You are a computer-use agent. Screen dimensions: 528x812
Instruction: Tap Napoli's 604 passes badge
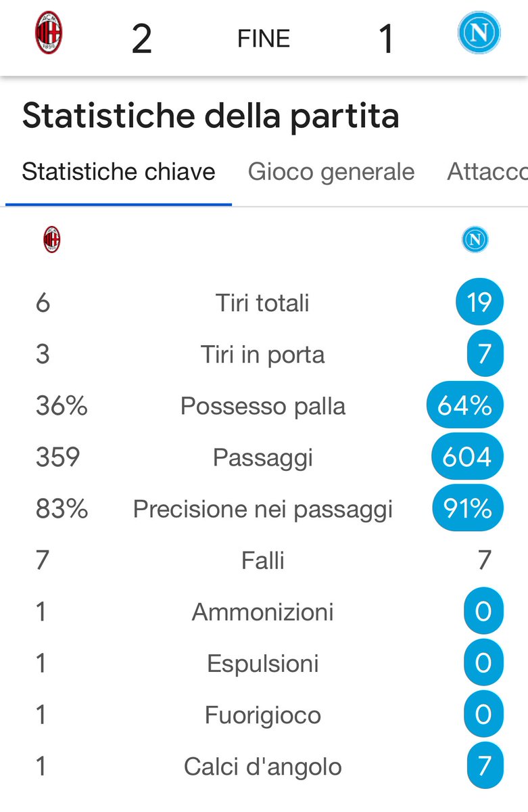[467, 458]
